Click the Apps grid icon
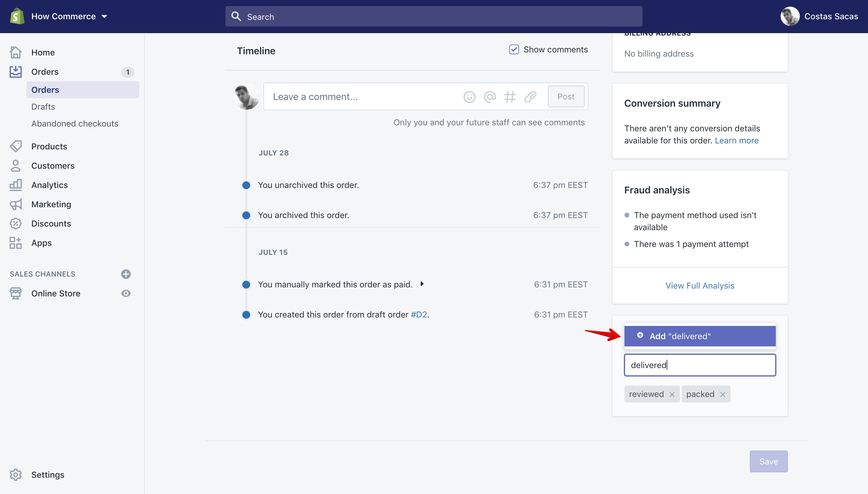 16,243
